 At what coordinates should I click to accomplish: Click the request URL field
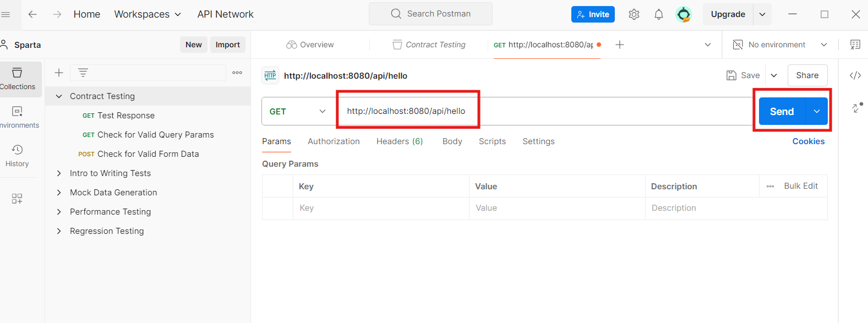coord(545,111)
